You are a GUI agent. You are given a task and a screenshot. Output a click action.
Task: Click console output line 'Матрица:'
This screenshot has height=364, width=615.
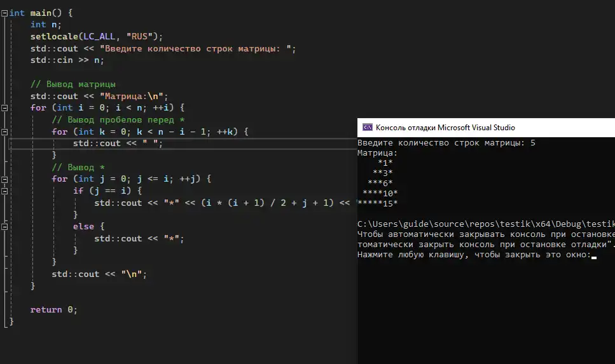tap(377, 153)
